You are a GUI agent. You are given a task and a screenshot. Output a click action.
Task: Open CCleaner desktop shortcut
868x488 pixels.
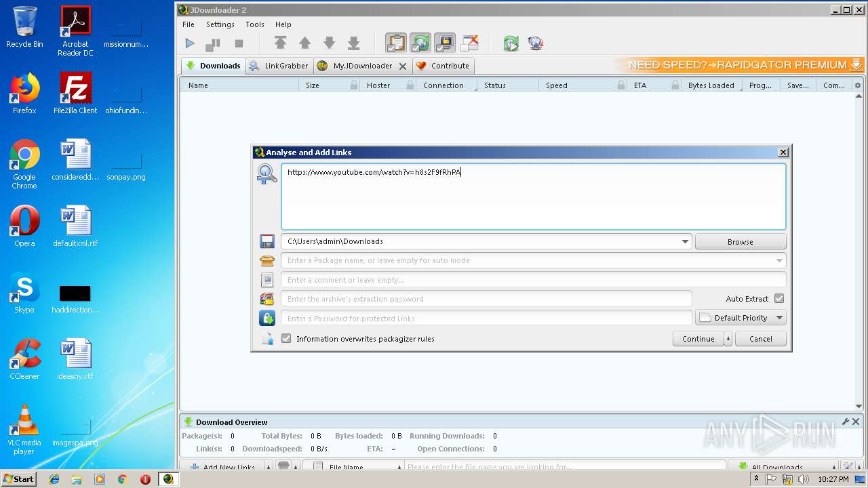(x=24, y=359)
